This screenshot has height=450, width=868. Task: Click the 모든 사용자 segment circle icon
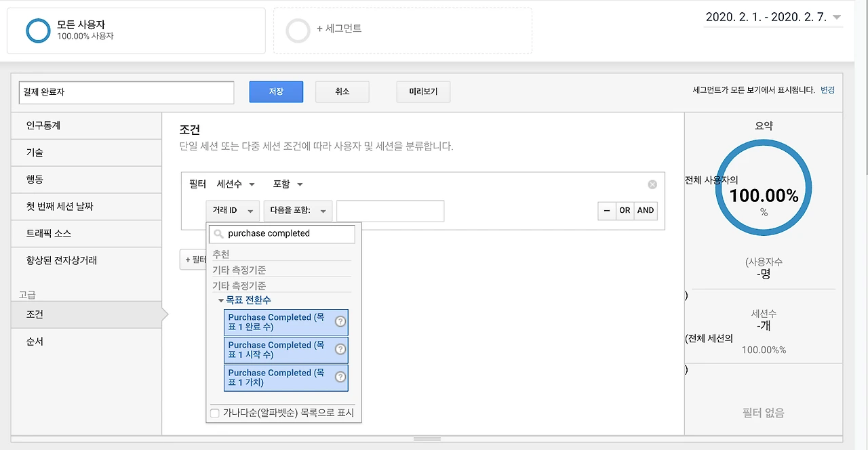point(38,30)
